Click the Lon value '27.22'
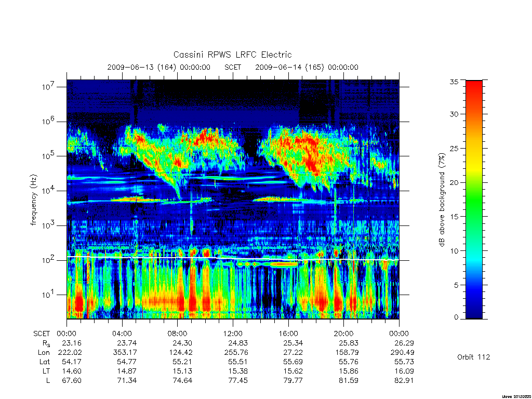This screenshot has height=399, width=532. [x=293, y=353]
